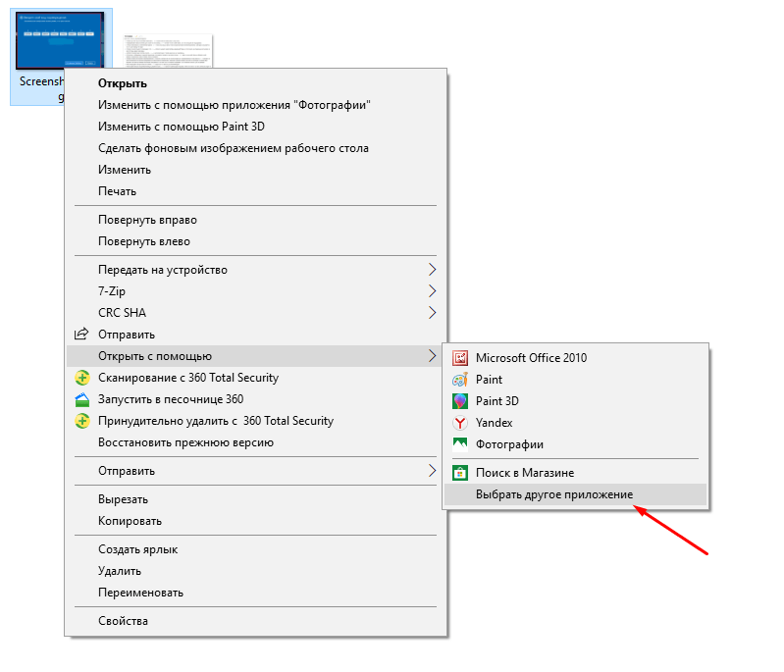Choose Поиск в Магазине
The image size is (784, 672).
coord(576,473)
